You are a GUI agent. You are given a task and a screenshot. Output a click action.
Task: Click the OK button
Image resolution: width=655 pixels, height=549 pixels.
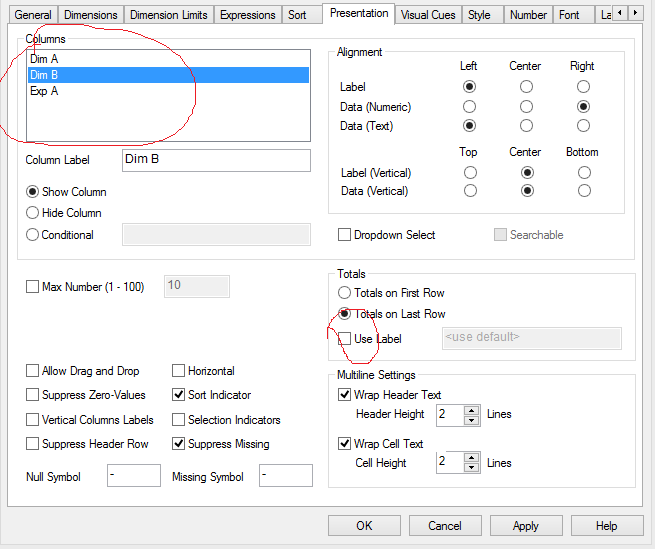tap(364, 525)
